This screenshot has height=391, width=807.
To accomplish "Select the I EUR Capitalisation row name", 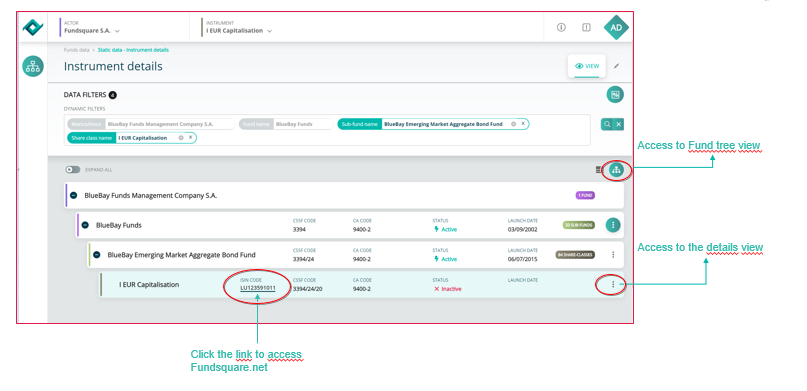I will (149, 285).
